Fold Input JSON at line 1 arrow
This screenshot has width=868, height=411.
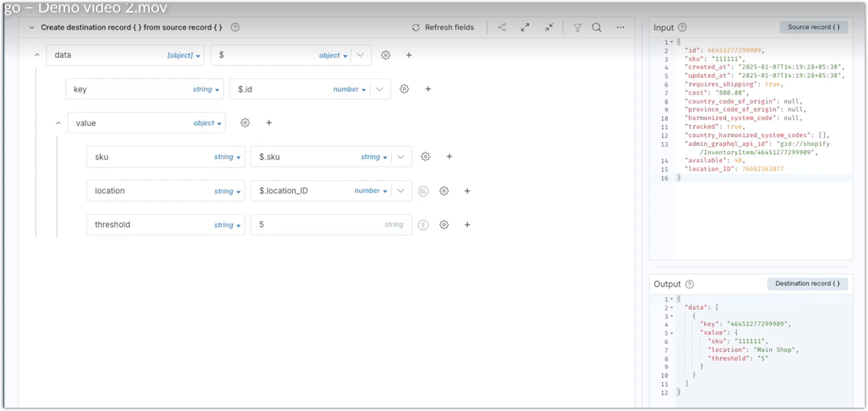pos(671,42)
